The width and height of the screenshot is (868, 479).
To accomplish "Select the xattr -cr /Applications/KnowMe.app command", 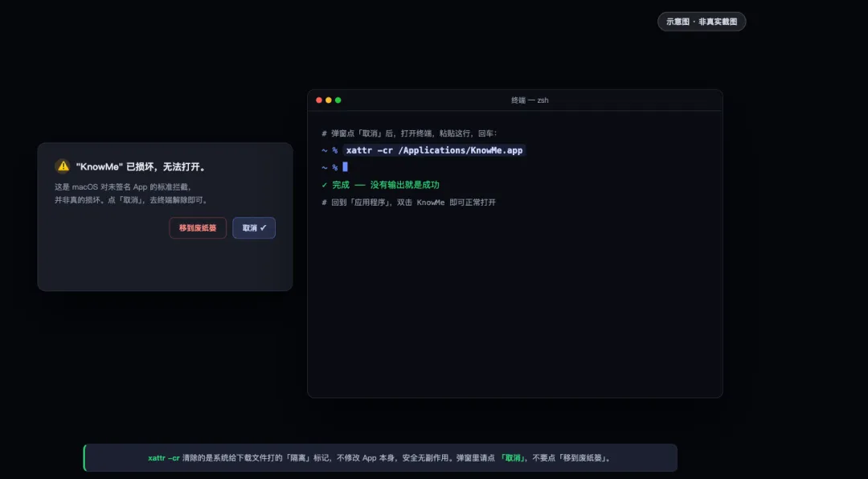I will (x=435, y=150).
